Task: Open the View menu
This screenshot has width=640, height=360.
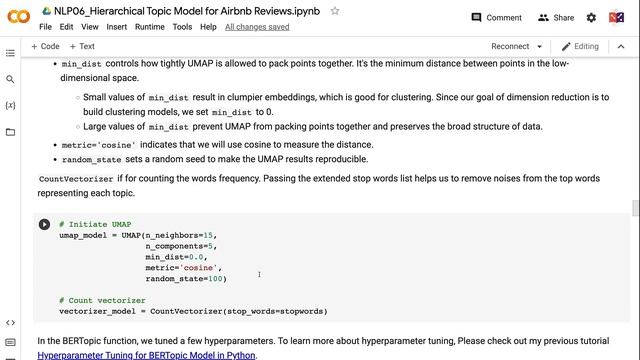Action: (x=89, y=27)
